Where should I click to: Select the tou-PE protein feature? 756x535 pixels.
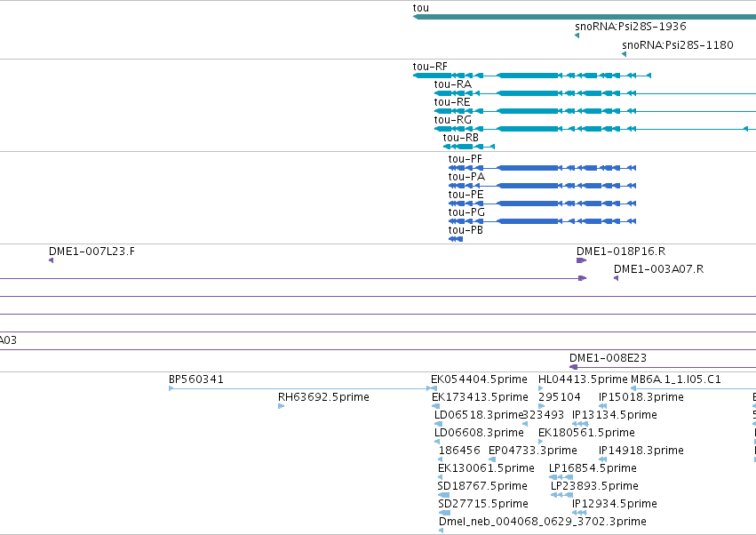click(543, 204)
